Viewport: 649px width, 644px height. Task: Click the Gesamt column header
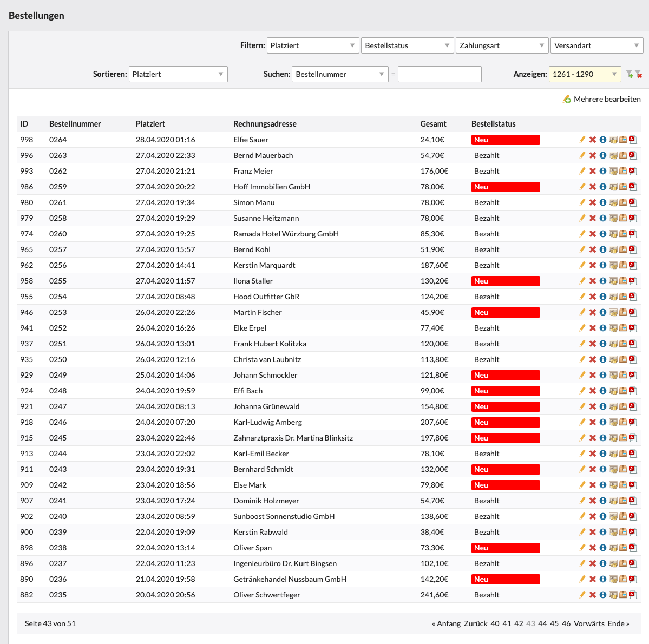[x=434, y=124]
